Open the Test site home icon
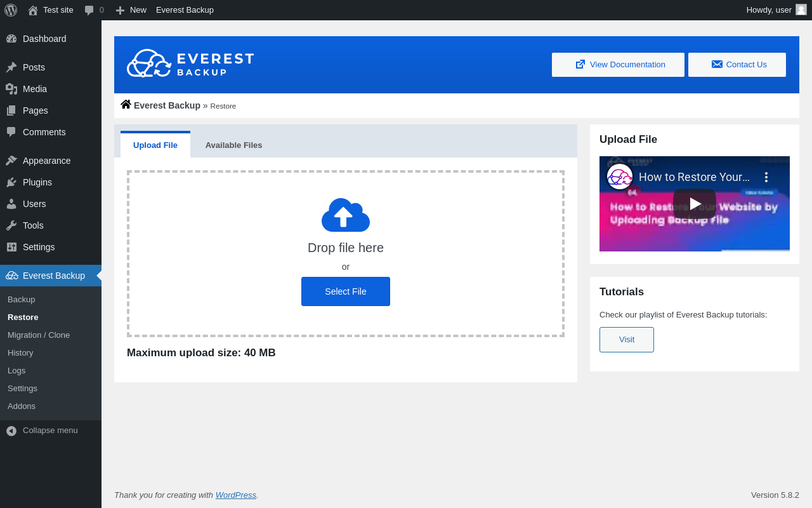 click(x=33, y=10)
